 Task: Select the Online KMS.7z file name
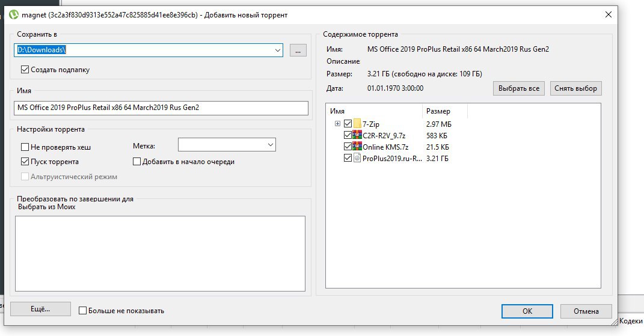pos(385,147)
